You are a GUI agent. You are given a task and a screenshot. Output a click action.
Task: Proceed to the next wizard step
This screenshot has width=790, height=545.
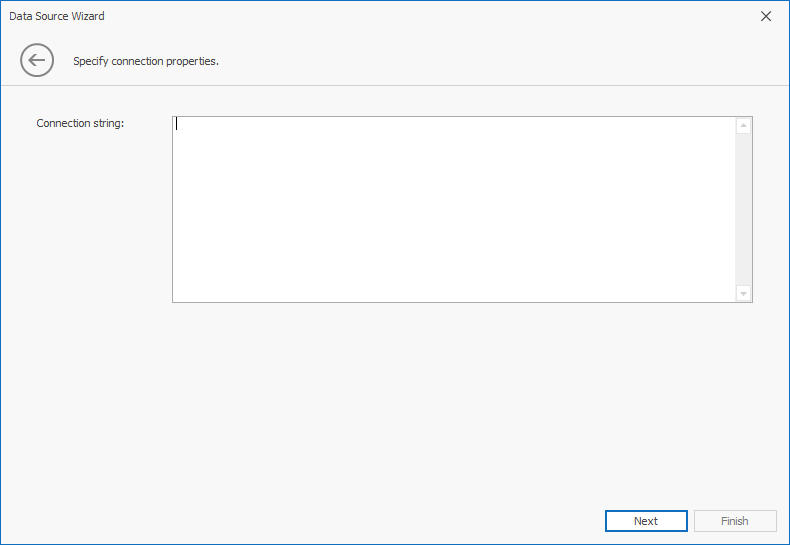[x=646, y=521]
